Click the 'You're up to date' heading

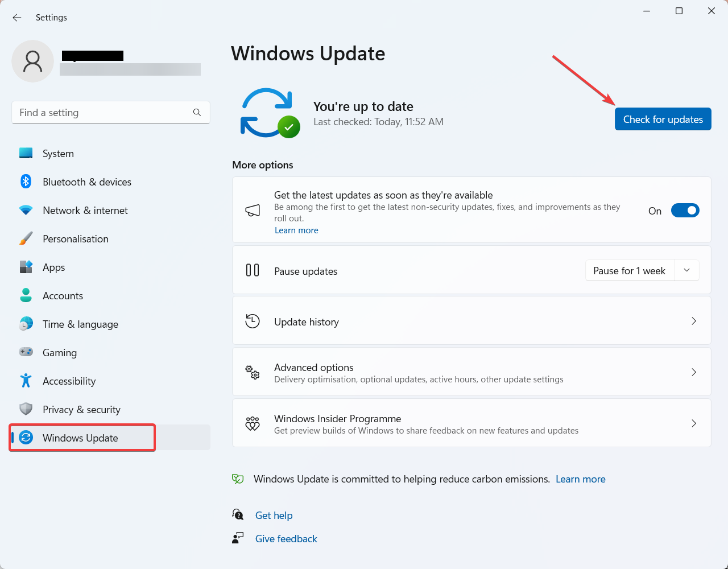pos(363,106)
